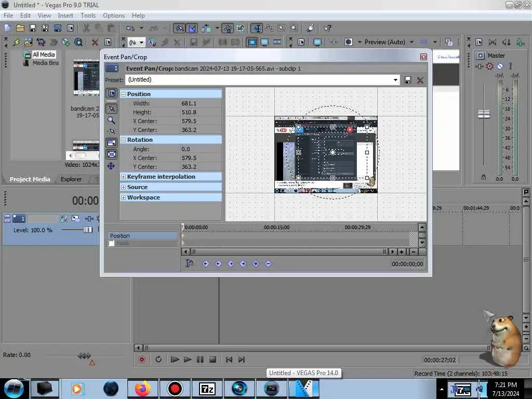Select Media Bins in the media tree
This screenshot has height=399, width=532.
46,63
